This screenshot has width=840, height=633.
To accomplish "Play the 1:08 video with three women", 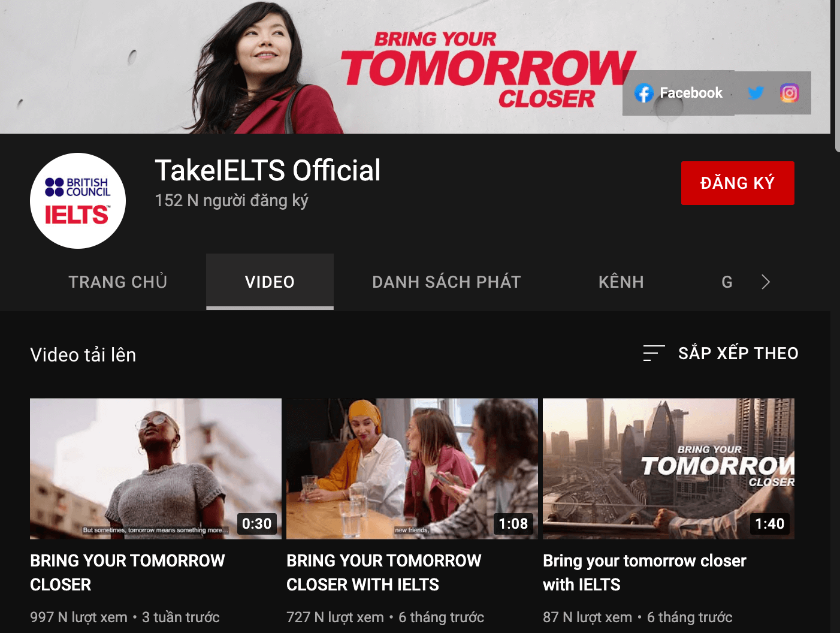I will pos(412,468).
